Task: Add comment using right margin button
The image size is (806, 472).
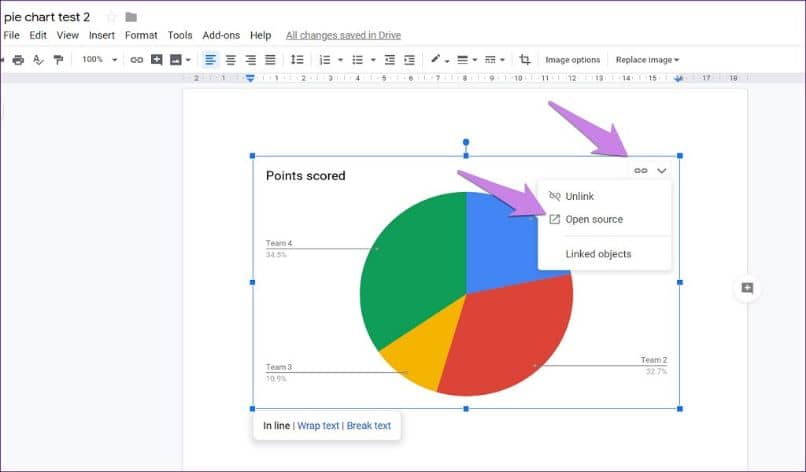Action: (747, 288)
